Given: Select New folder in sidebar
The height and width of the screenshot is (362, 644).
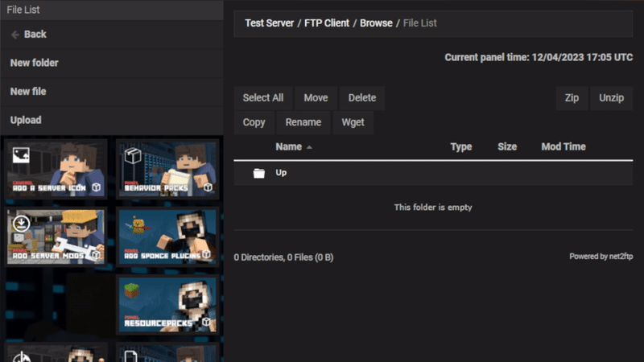Looking at the screenshot, I should [x=35, y=63].
